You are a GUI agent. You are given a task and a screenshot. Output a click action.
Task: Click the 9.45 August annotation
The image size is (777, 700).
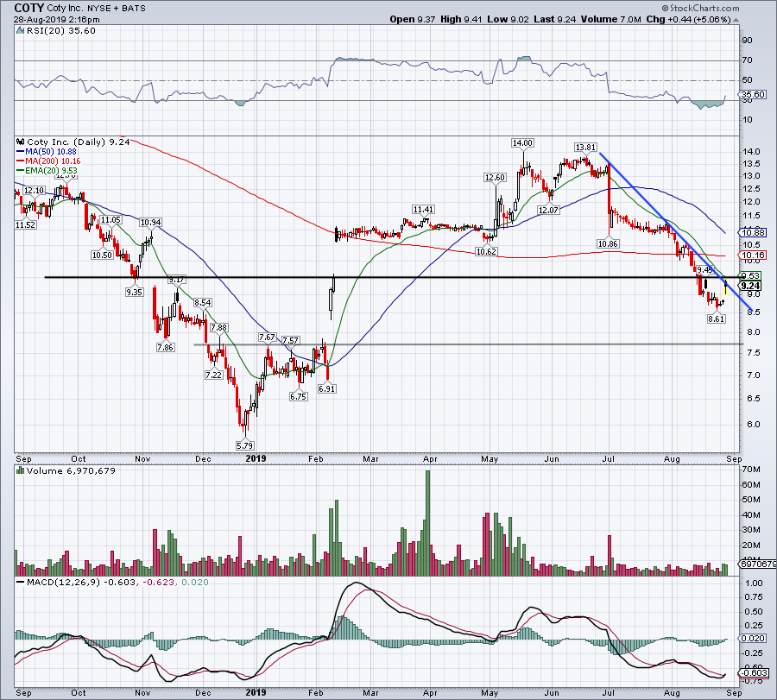point(704,270)
